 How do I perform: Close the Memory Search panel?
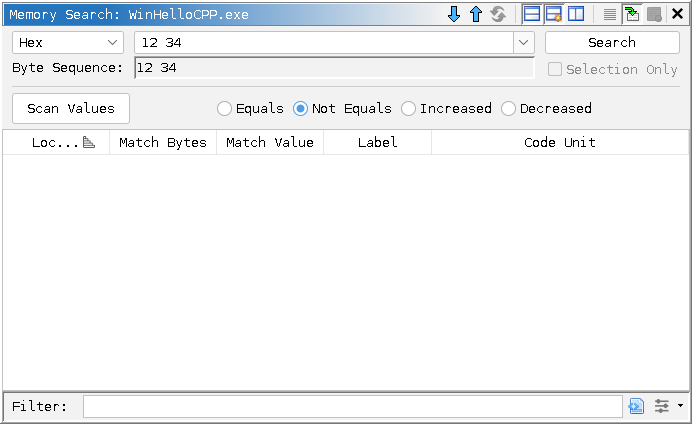click(x=655, y=14)
